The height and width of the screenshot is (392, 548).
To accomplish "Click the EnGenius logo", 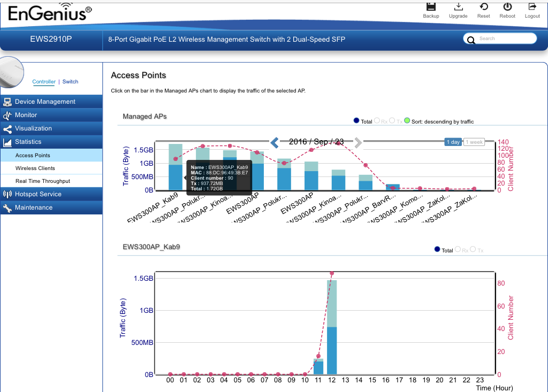I will click(x=50, y=13).
